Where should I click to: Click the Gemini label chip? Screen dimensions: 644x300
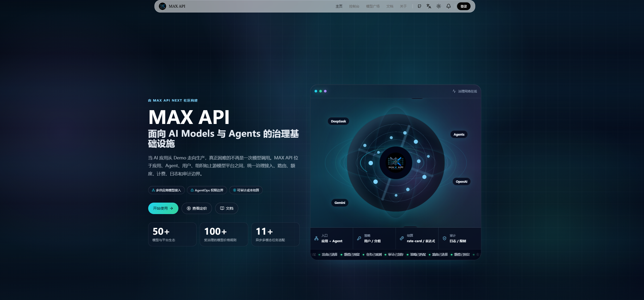(x=340, y=203)
